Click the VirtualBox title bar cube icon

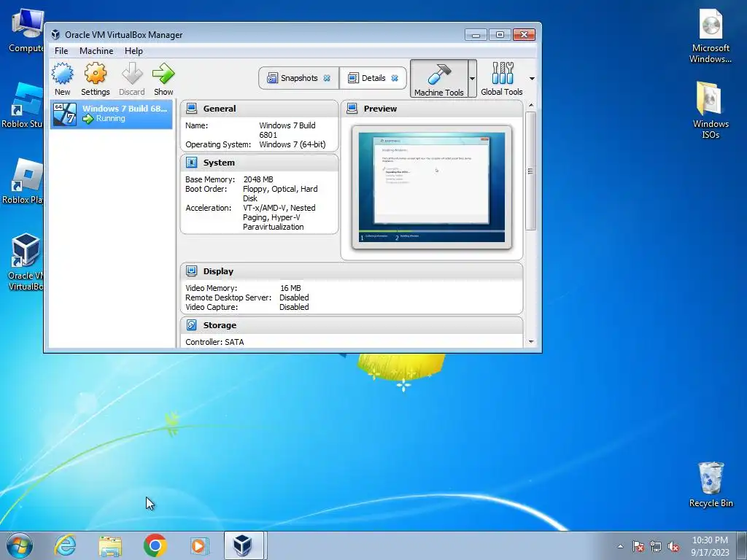(x=55, y=35)
